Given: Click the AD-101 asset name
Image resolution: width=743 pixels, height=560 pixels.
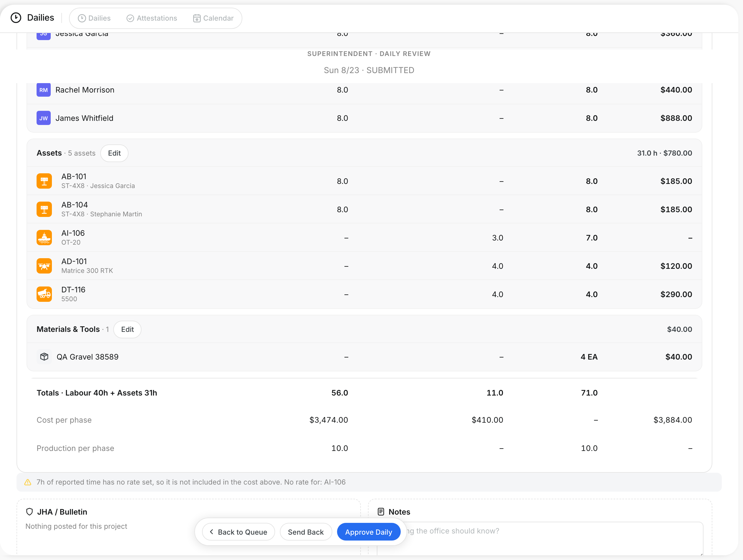Looking at the screenshot, I should pyautogui.click(x=74, y=261).
